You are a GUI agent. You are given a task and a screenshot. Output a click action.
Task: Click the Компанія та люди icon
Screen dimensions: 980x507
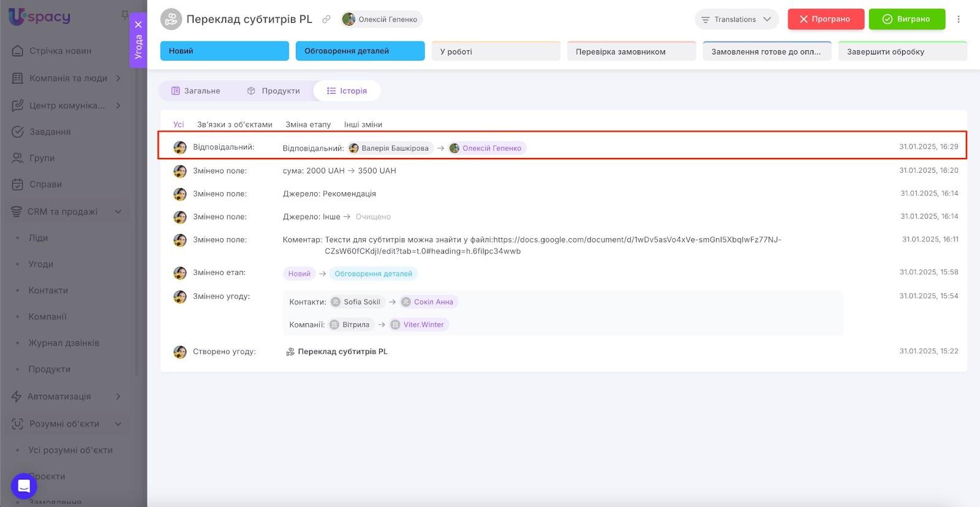(x=18, y=78)
